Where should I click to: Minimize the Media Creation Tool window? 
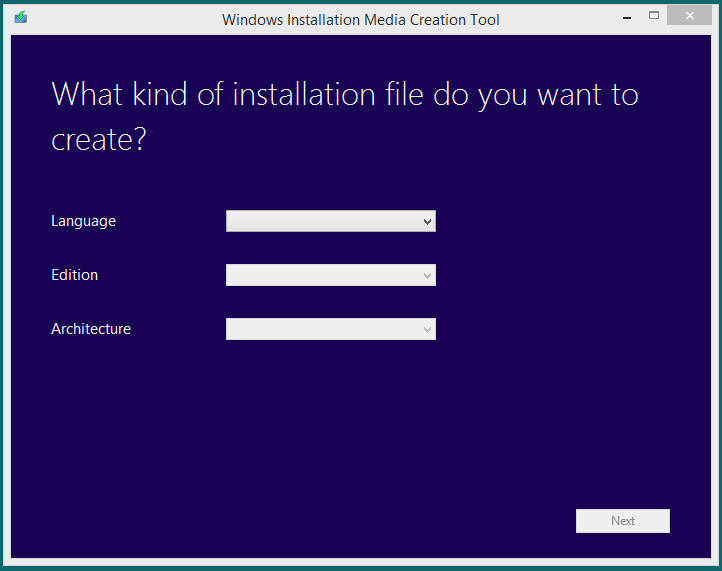[627, 17]
